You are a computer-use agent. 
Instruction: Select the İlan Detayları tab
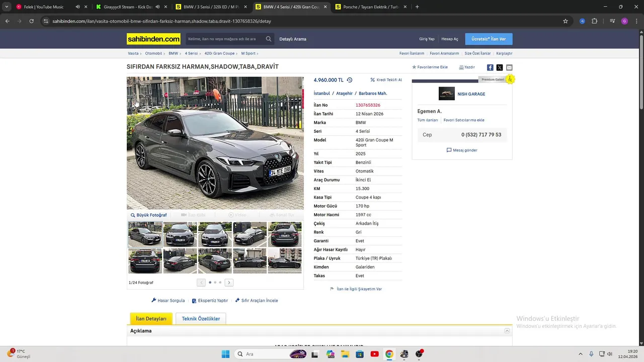tap(151, 318)
